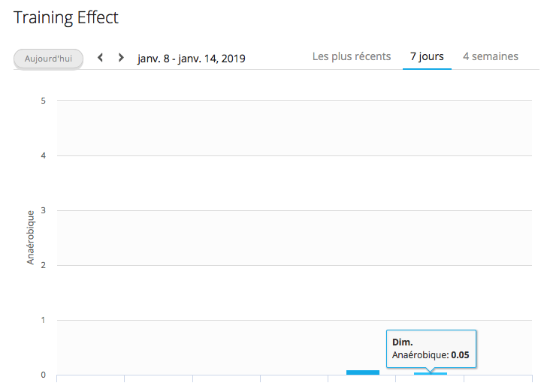The height and width of the screenshot is (392, 544).
Task: Switch to the Les plus récents tab
Action: click(x=352, y=56)
